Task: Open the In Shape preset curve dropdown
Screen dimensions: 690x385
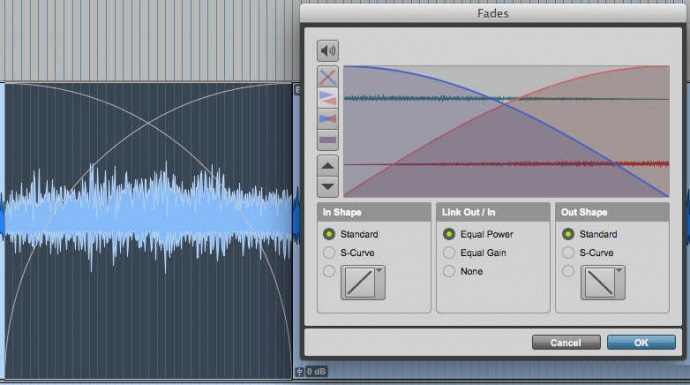Action: pyautogui.click(x=363, y=282)
